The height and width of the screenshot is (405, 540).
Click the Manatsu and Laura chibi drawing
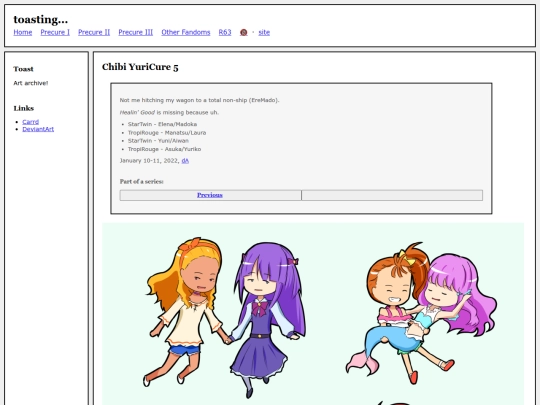click(421, 313)
